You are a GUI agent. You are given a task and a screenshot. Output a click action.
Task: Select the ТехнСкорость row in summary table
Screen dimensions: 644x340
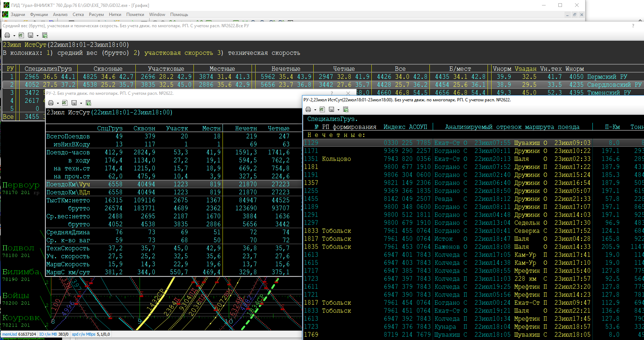(68, 248)
